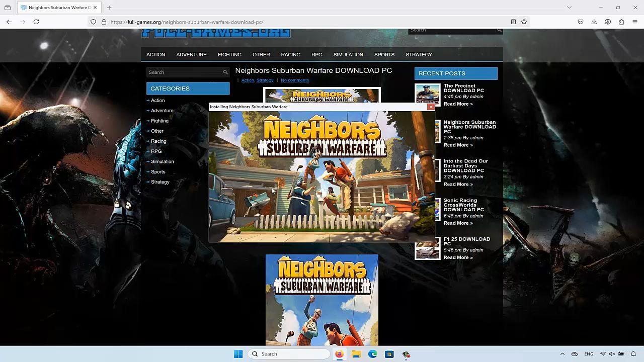Click the Windows taskbar Search box

pos(289,354)
